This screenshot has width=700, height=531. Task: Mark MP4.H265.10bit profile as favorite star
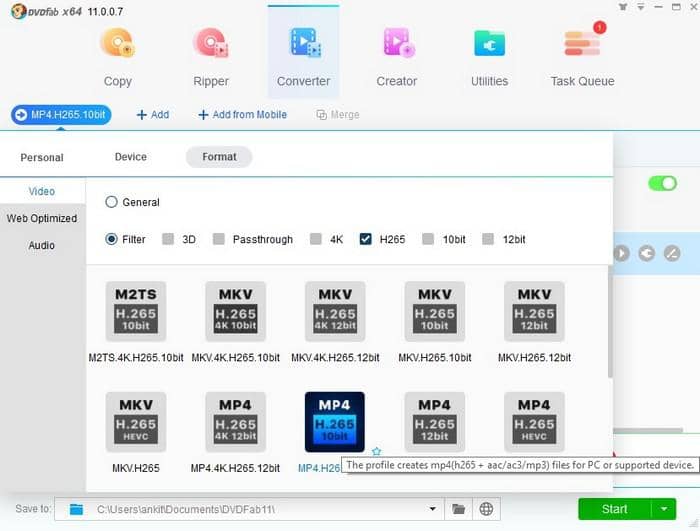pyautogui.click(x=376, y=452)
